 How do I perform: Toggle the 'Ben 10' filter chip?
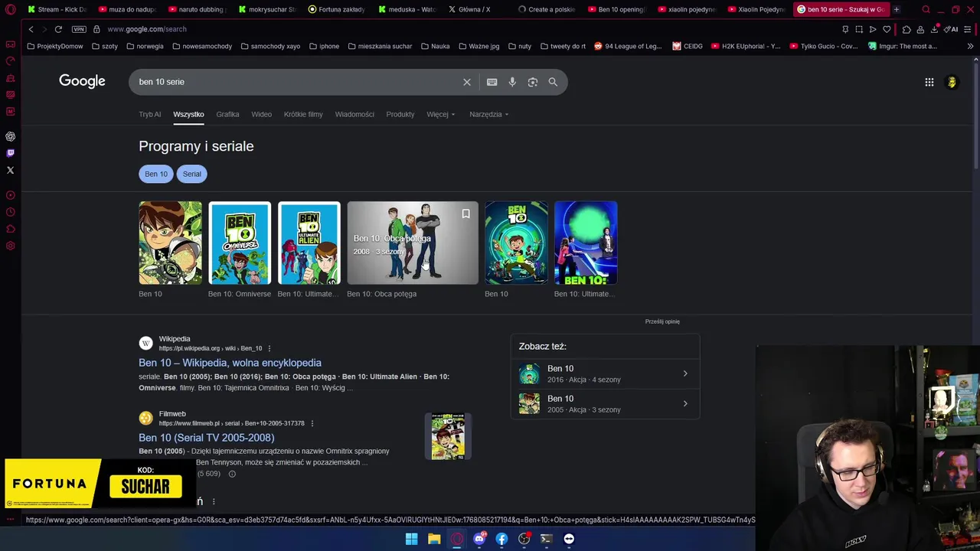click(x=156, y=174)
